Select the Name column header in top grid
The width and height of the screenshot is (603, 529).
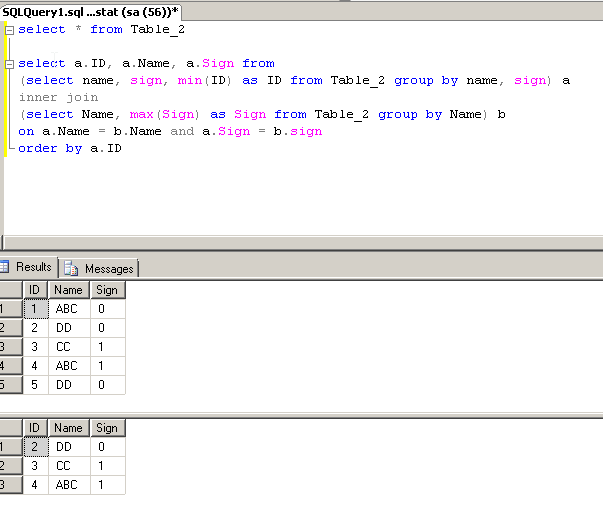point(68,290)
